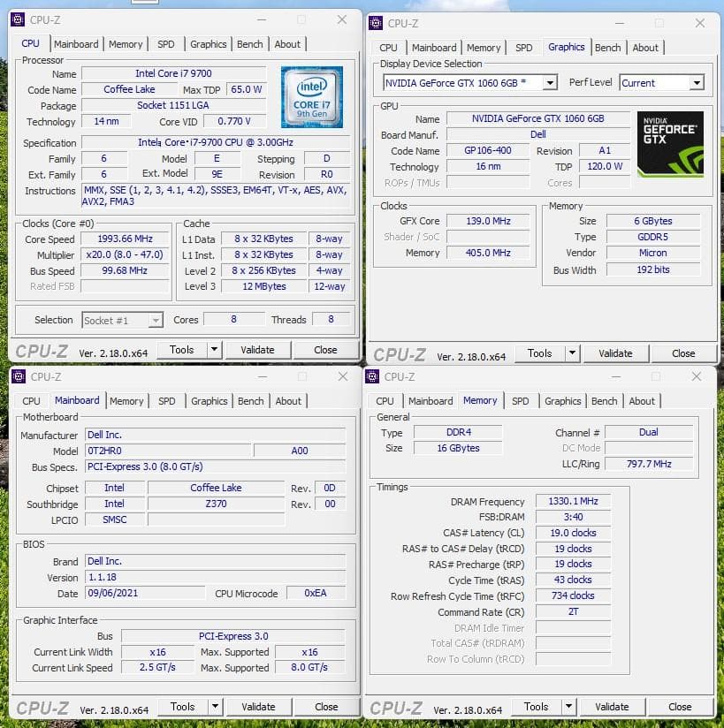Click the DRAM Frequency value 1330.1 MHz
The image size is (724, 728).
tap(573, 502)
